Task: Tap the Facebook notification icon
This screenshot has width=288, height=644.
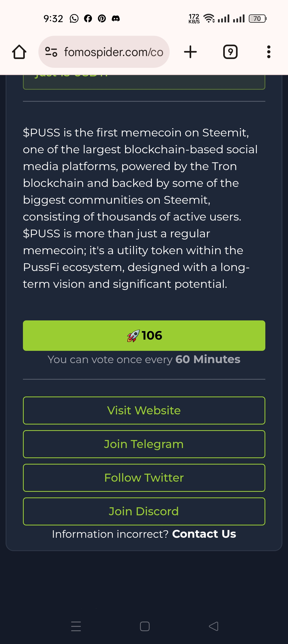Action: (88, 18)
